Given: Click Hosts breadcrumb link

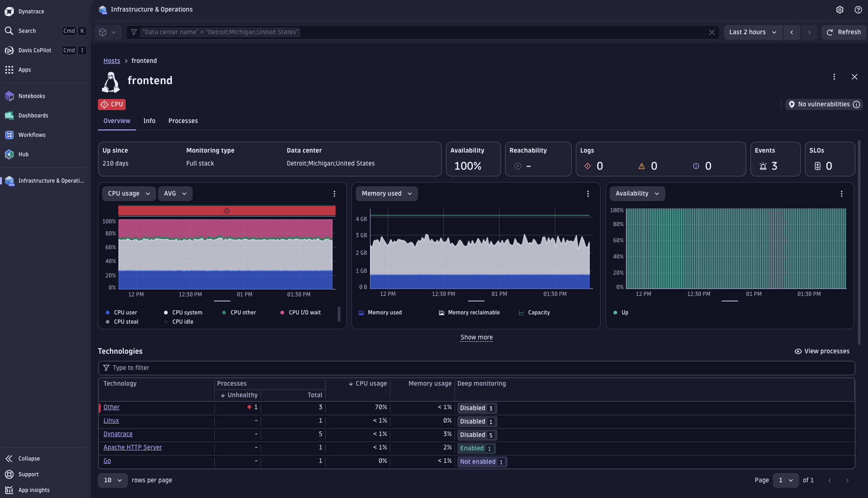Looking at the screenshot, I should click(112, 61).
